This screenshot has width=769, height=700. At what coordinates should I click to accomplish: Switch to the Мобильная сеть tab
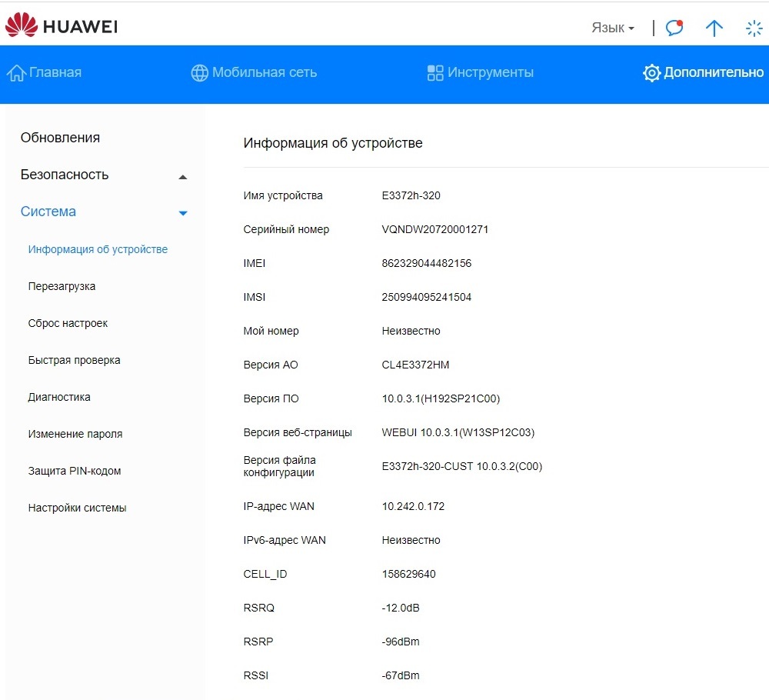265,72
